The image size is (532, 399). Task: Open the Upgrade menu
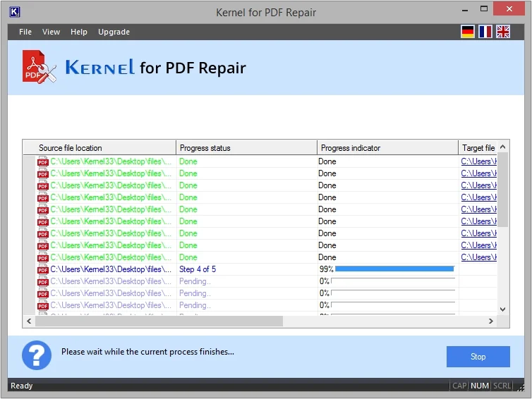114,32
